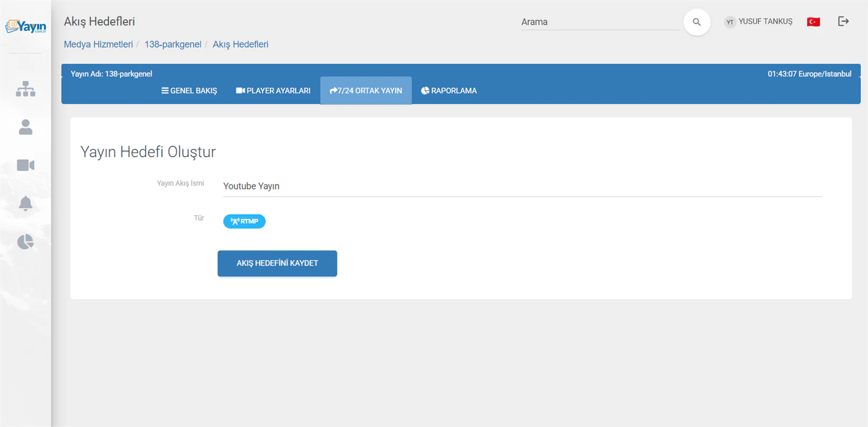Click the Turkish flag language icon
This screenshot has height=427, width=868.
coord(813,22)
